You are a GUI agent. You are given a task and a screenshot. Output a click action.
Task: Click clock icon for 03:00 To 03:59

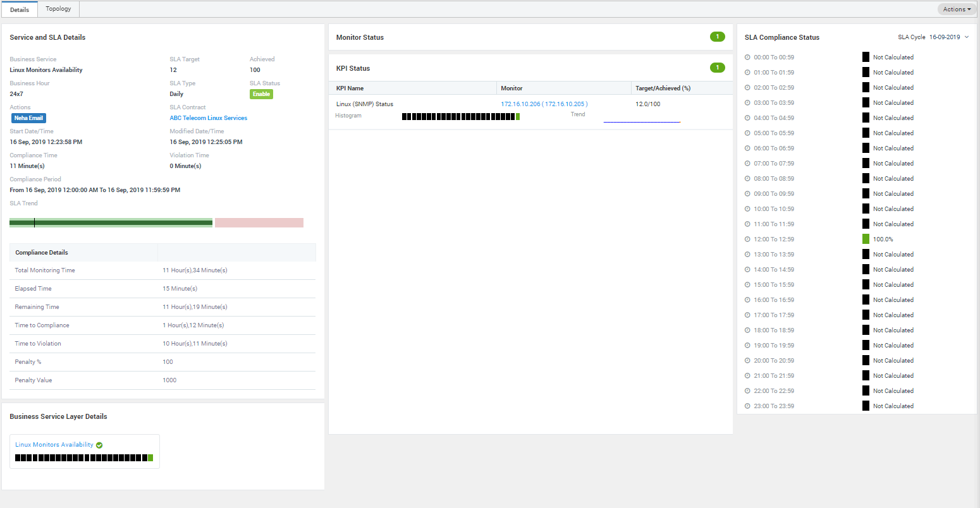[747, 103]
